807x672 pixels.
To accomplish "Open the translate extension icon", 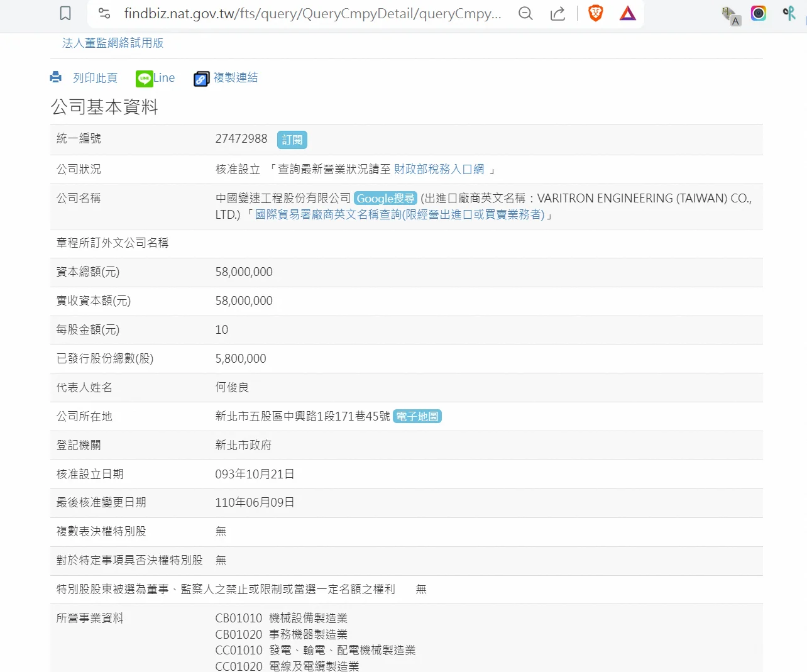I will point(730,16).
